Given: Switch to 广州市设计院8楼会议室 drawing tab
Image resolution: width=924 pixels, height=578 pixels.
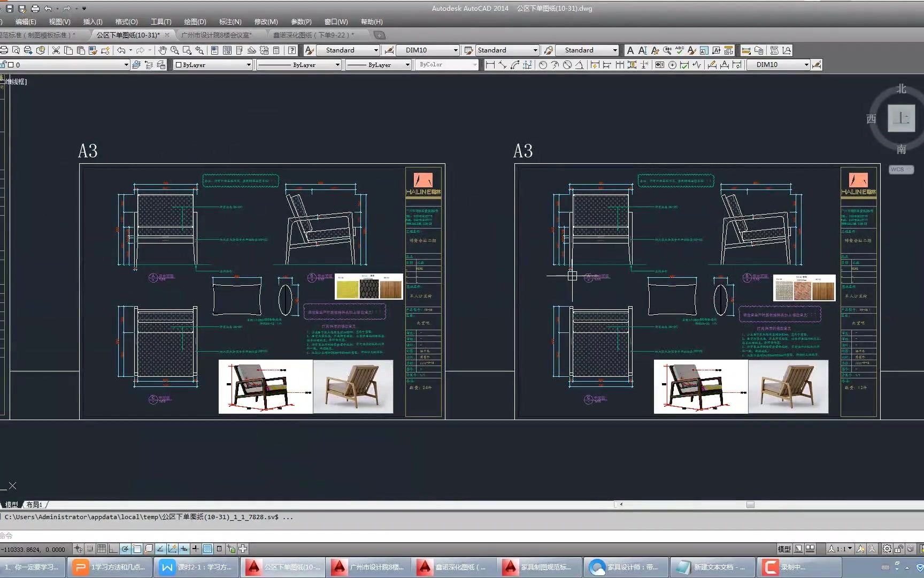Looking at the screenshot, I should click(x=217, y=35).
